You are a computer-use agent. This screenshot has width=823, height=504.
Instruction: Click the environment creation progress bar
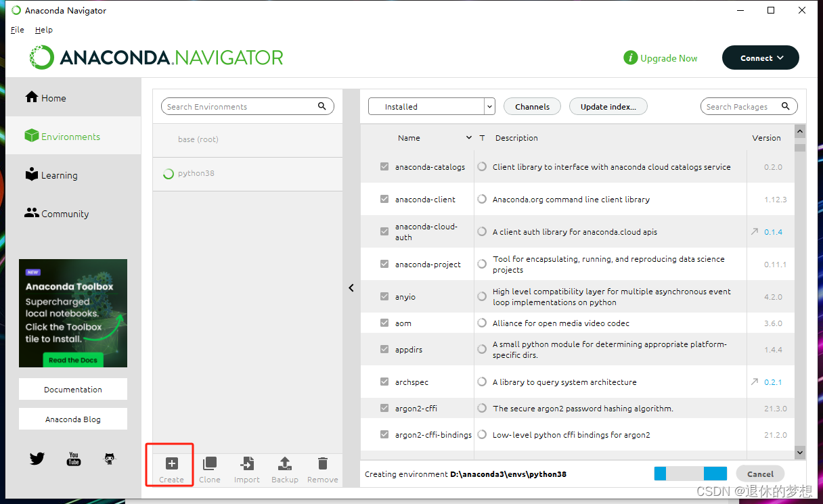pyautogui.click(x=690, y=474)
